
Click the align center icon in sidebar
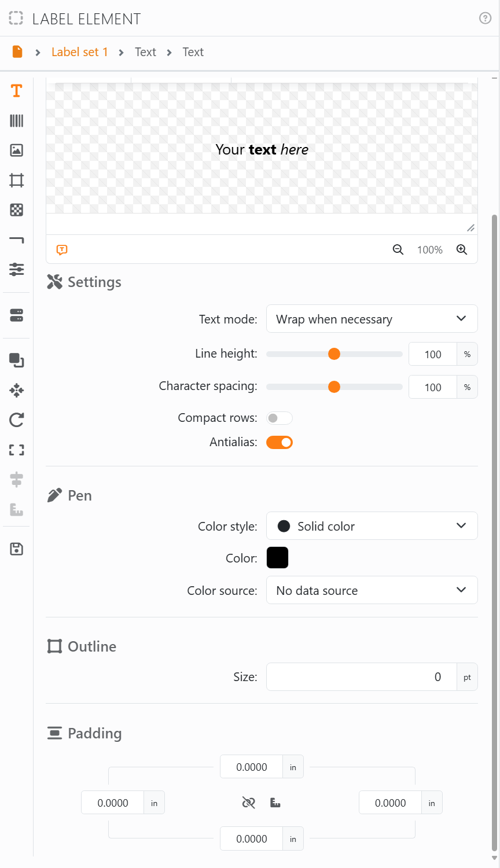[16, 480]
